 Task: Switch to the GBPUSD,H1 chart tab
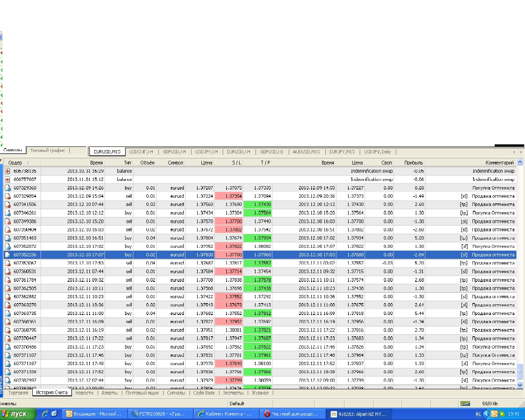[x=272, y=152]
